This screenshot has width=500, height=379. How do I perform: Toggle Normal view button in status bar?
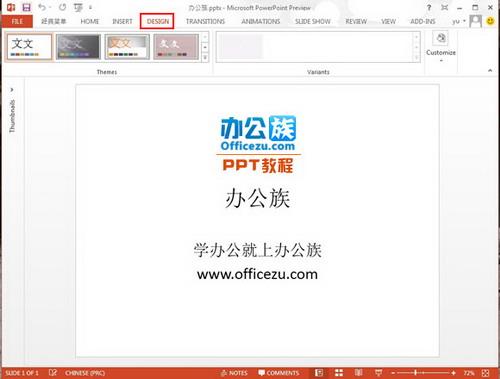(x=319, y=373)
